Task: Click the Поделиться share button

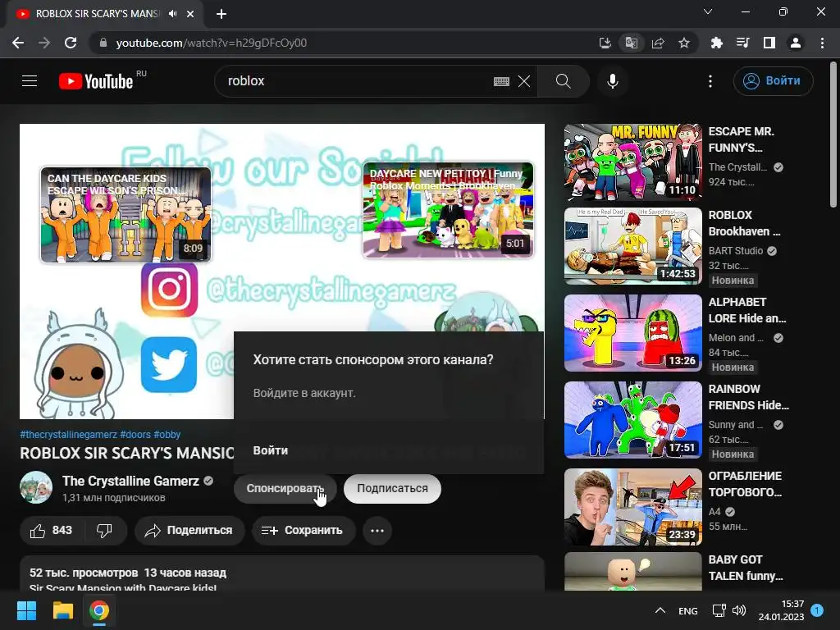Action: [189, 531]
